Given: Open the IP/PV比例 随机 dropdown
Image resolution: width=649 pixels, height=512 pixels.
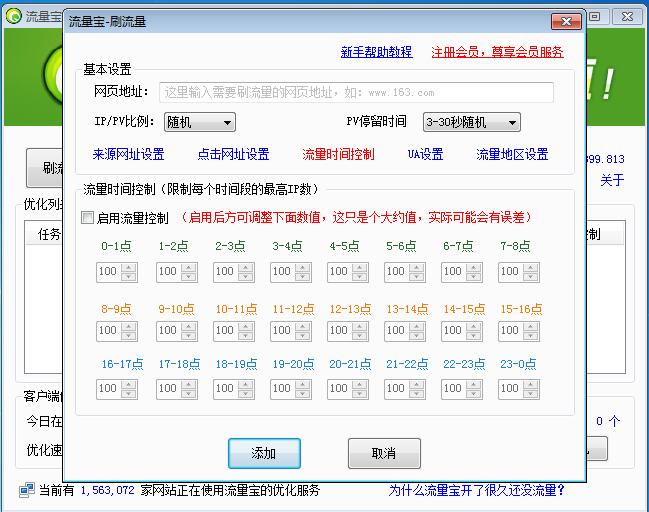Looking at the screenshot, I should pos(200,122).
